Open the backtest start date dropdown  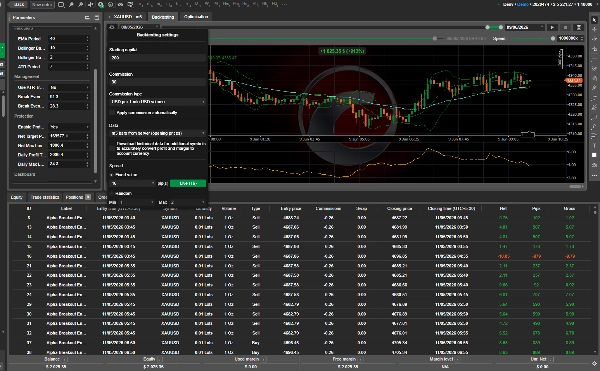139,27
